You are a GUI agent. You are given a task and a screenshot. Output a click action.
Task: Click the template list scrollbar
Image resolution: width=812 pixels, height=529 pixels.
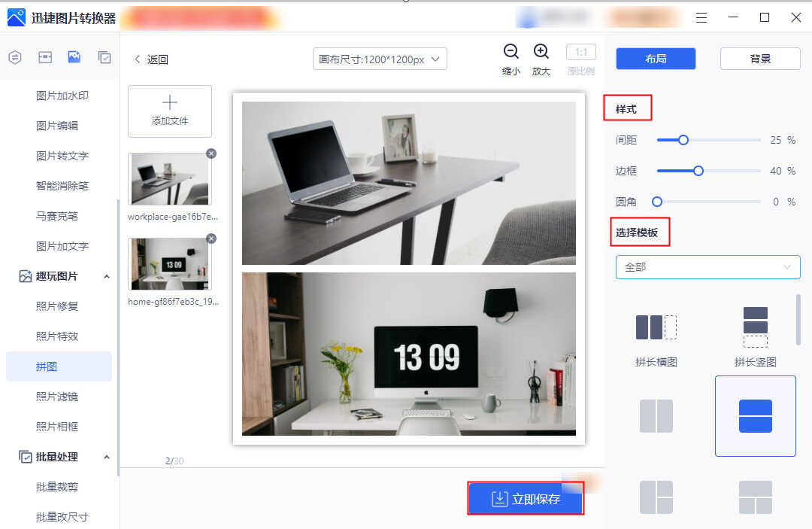[798, 320]
